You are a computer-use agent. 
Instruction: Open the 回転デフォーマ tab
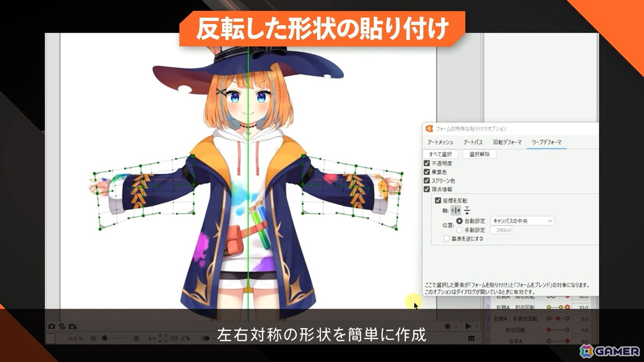coord(507,143)
